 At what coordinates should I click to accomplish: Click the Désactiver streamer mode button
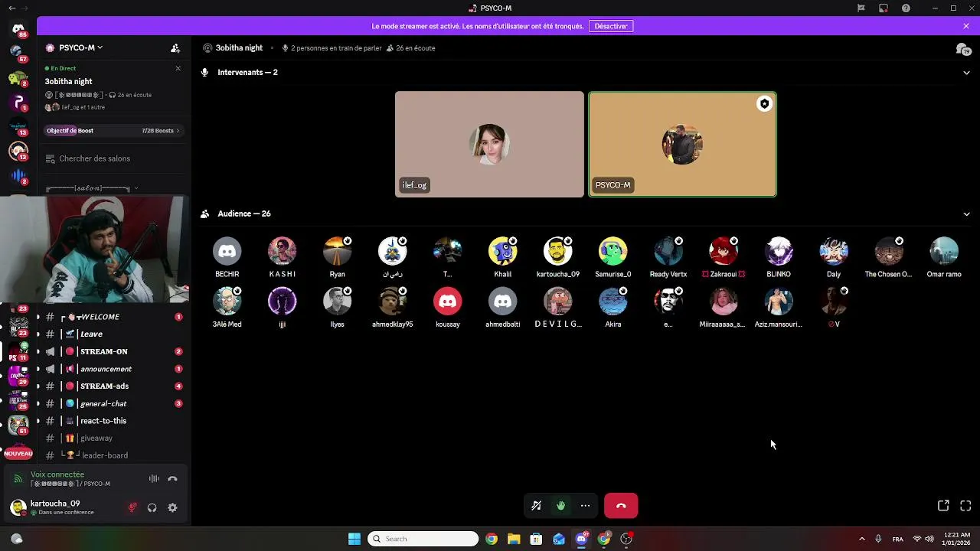(x=611, y=26)
